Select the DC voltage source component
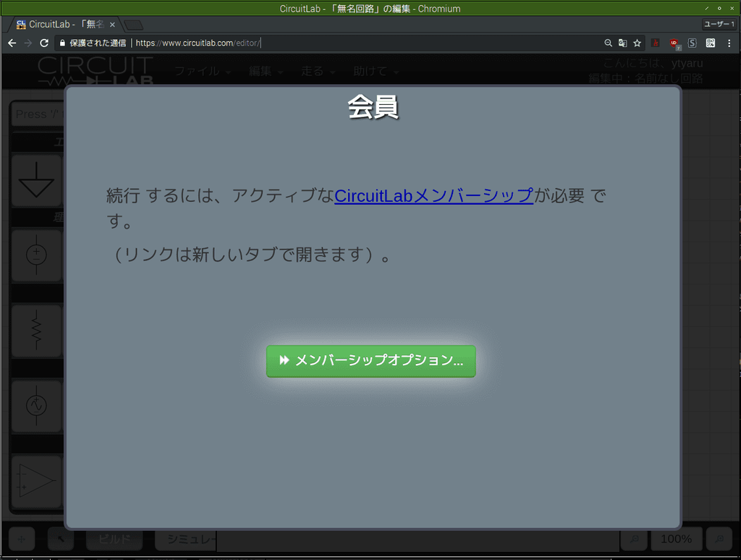 pos(37,255)
